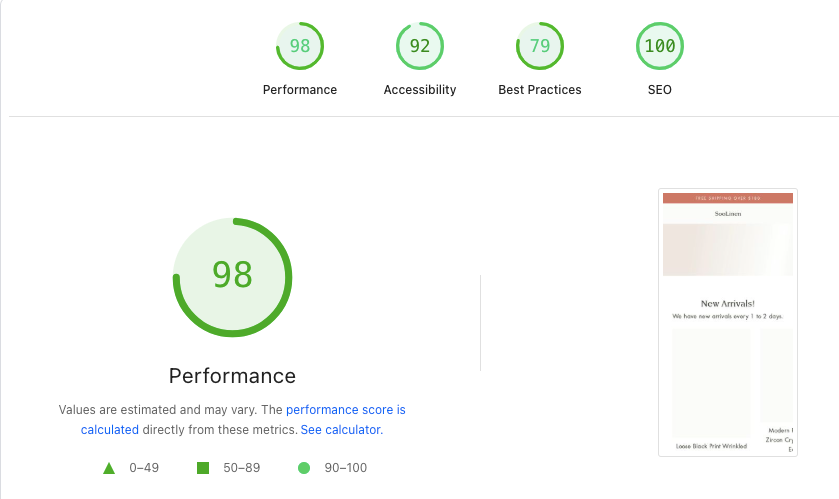The height and width of the screenshot is (499, 839).
Task: Open the page screenshot thumbnail
Action: [728, 322]
